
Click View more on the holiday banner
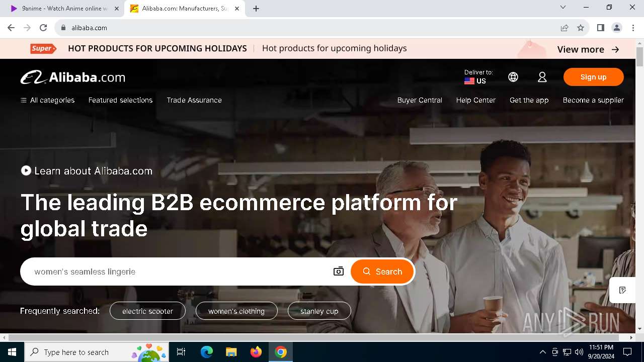click(x=588, y=49)
